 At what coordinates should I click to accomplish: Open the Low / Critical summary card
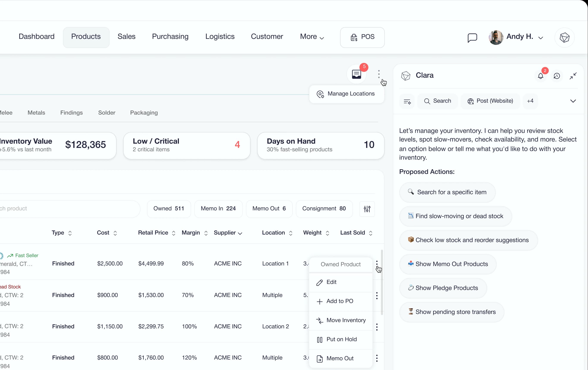pyautogui.click(x=187, y=146)
